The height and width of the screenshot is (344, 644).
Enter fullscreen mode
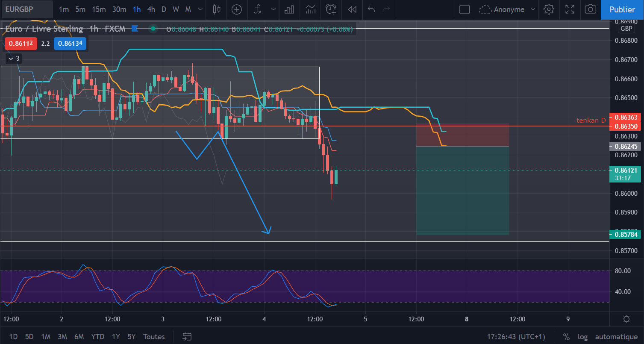pyautogui.click(x=570, y=9)
